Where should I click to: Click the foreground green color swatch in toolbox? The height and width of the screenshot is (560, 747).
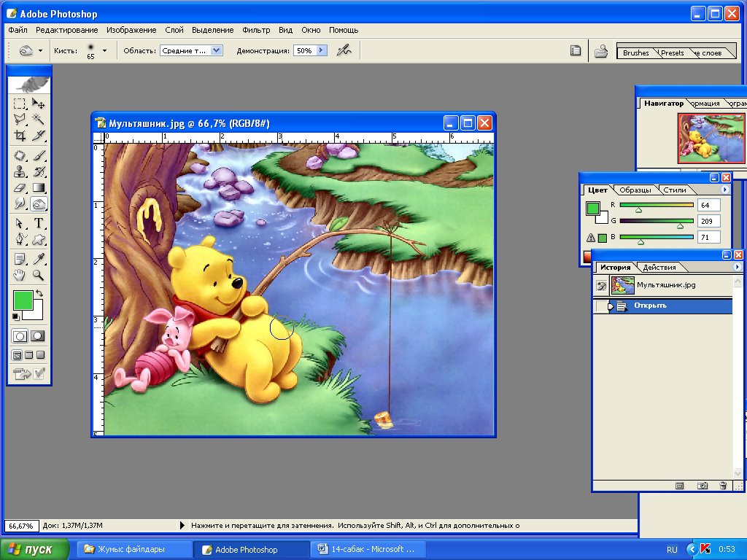(23, 300)
